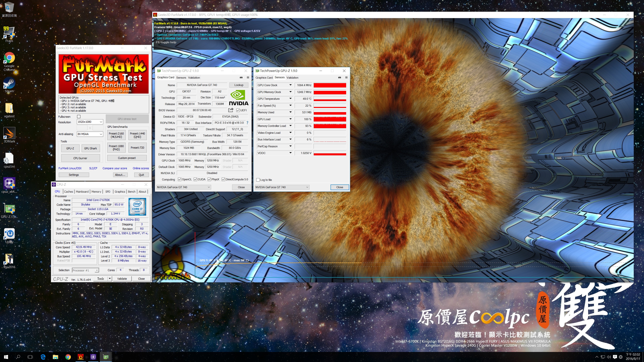This screenshot has width=644, height=362.
Task: Click the GPU Temperature sensor graph bar
Action: coord(330,99)
